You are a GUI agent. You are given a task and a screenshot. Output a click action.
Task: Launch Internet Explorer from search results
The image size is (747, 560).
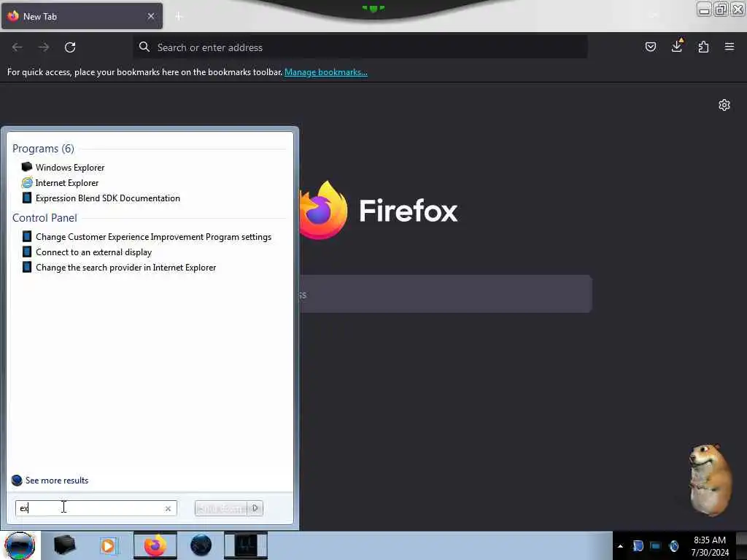click(x=66, y=183)
